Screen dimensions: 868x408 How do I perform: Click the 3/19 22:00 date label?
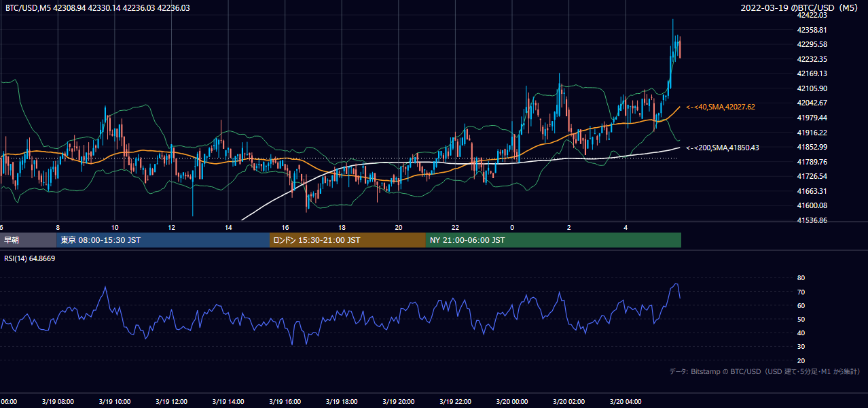pyautogui.click(x=455, y=402)
